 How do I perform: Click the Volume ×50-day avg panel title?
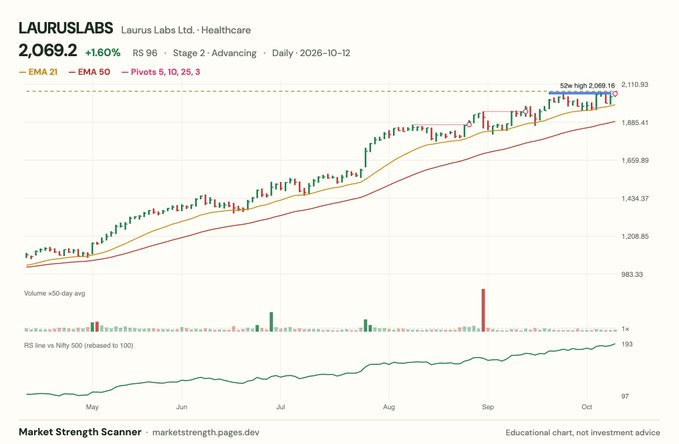coord(55,293)
